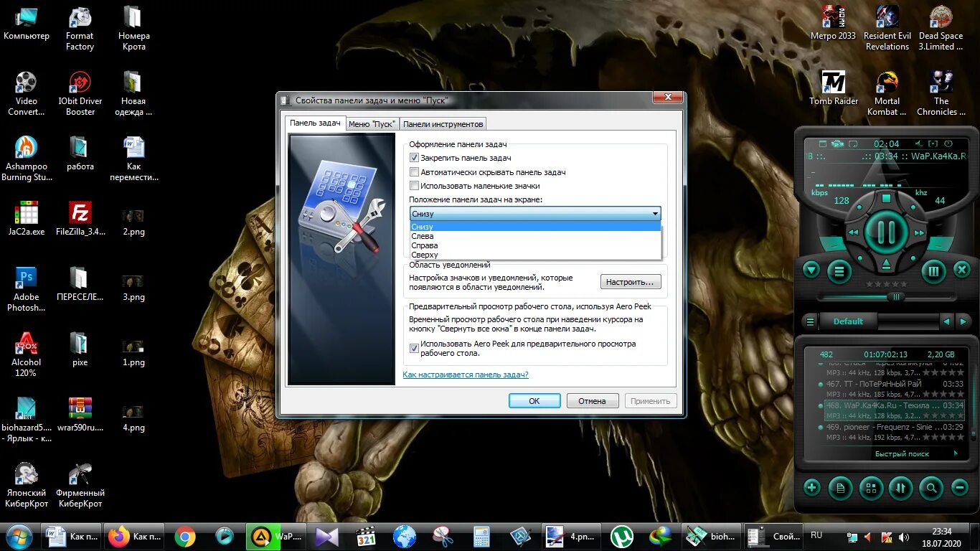The width and height of the screenshot is (980, 551).
Task: Close the taskbar properties dialog
Action: pos(668,98)
